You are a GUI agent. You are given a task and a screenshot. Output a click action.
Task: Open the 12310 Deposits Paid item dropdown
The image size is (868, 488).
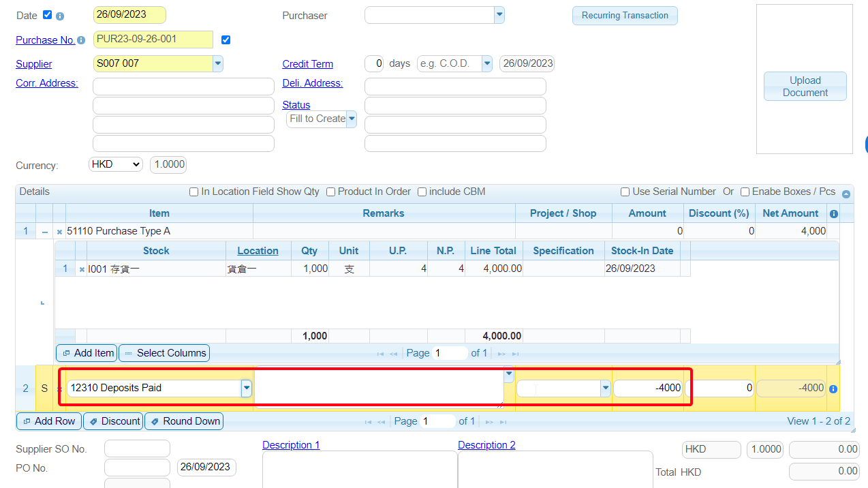[247, 388]
